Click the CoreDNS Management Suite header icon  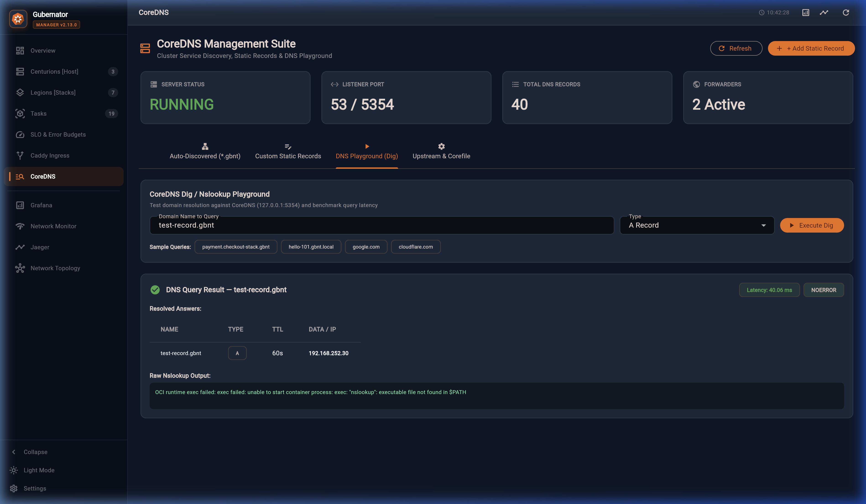pos(145,48)
